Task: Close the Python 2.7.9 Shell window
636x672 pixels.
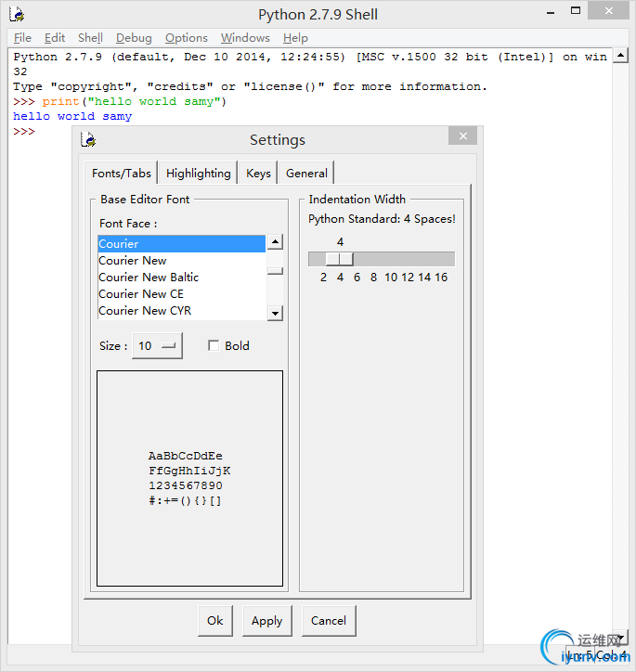Action: (x=608, y=11)
